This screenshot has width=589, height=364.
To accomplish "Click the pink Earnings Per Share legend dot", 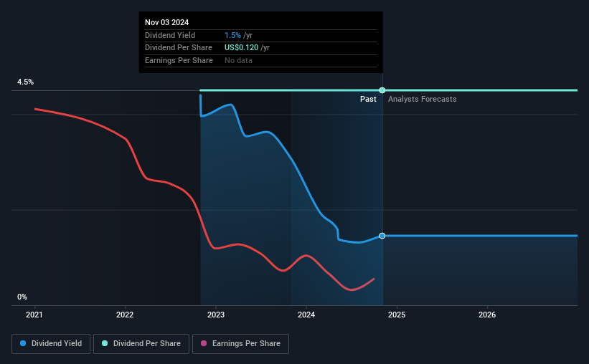I will pyautogui.click(x=204, y=343).
